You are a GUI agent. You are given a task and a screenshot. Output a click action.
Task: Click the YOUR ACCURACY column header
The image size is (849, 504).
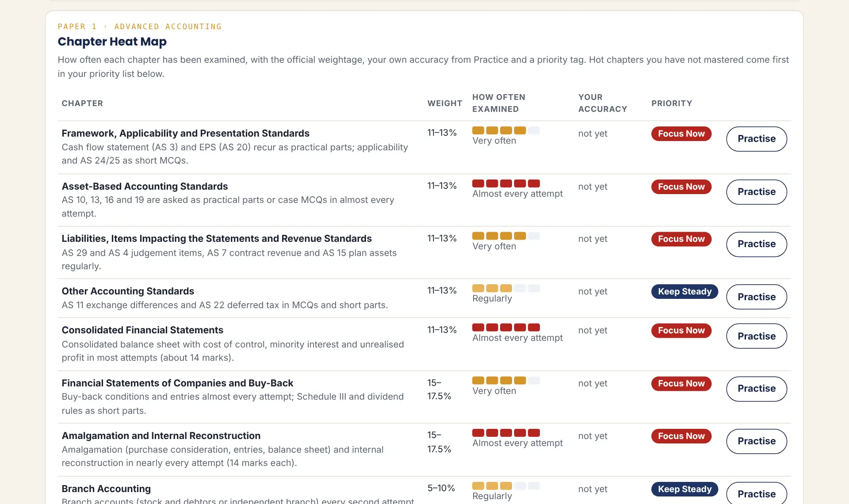(x=603, y=103)
